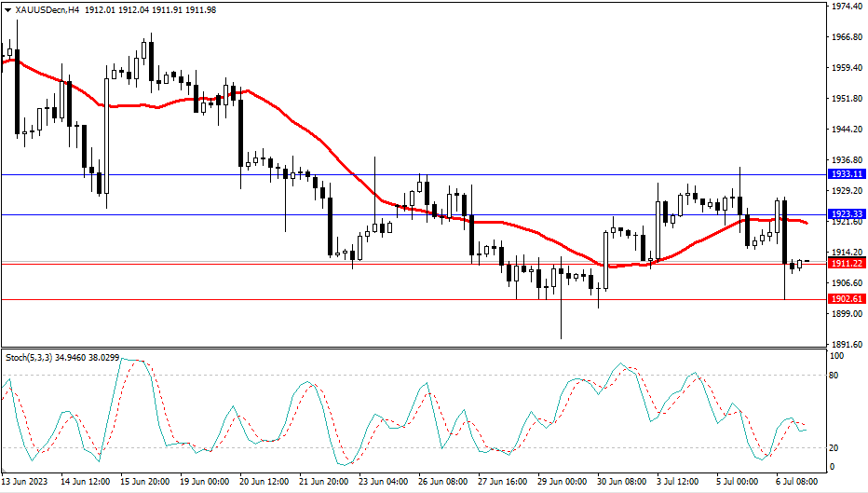Click the stochastic 80 level axis label
The width and height of the screenshot is (868, 493).
[x=836, y=376]
